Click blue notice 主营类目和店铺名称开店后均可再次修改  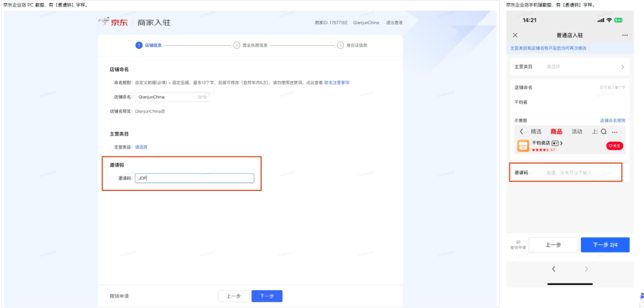pyautogui.click(x=549, y=48)
